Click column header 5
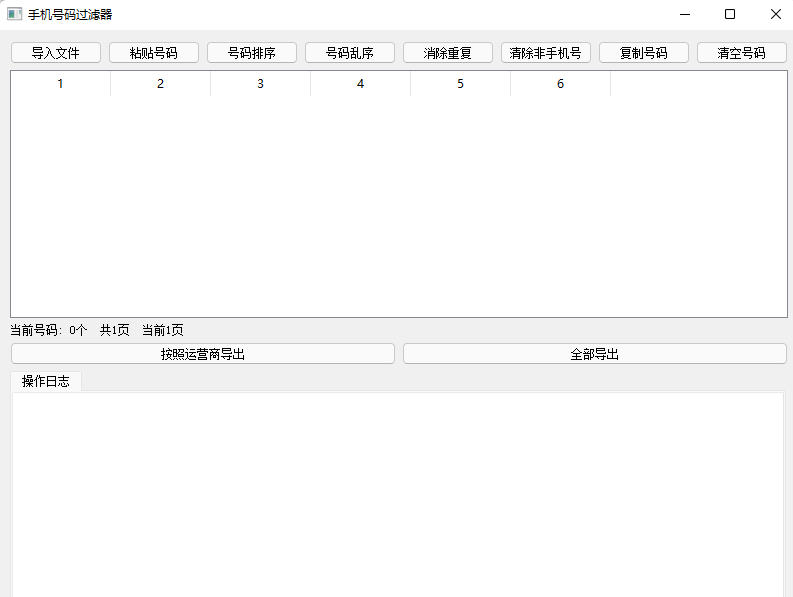 click(460, 84)
